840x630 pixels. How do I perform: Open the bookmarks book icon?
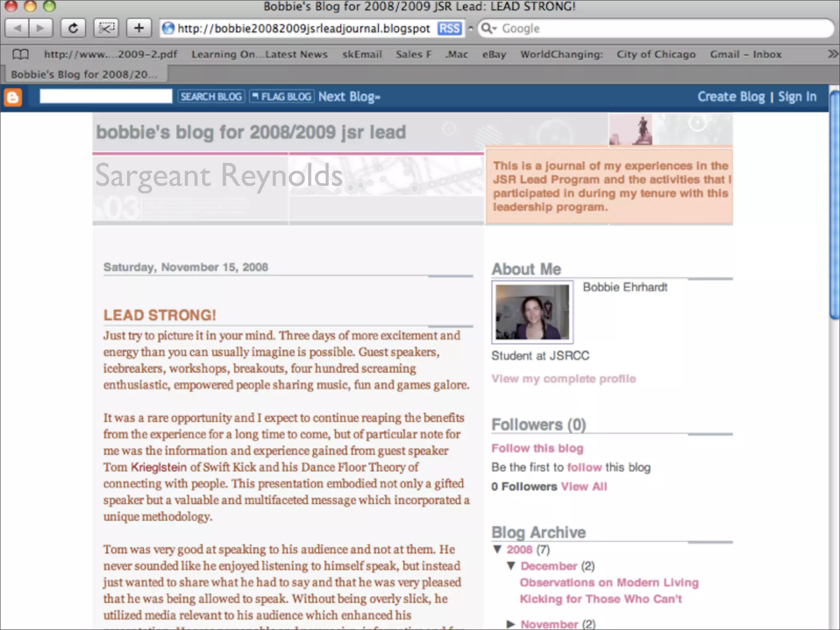[x=20, y=54]
